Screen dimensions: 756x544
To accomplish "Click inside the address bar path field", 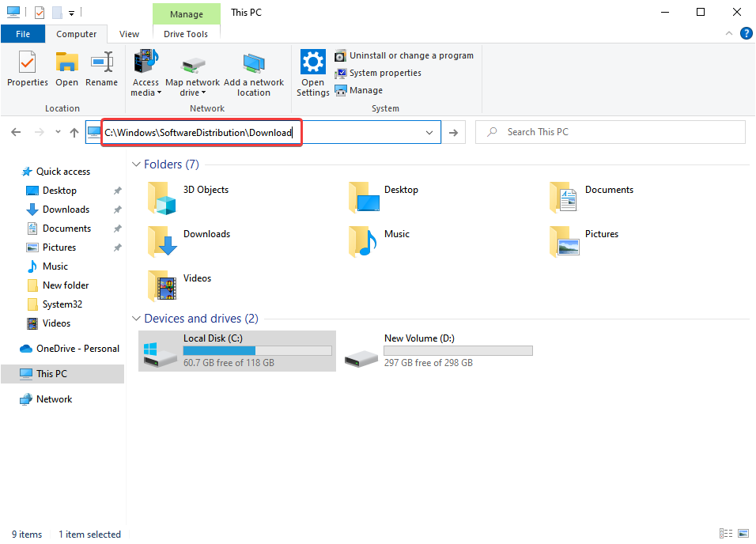I will pos(263,132).
